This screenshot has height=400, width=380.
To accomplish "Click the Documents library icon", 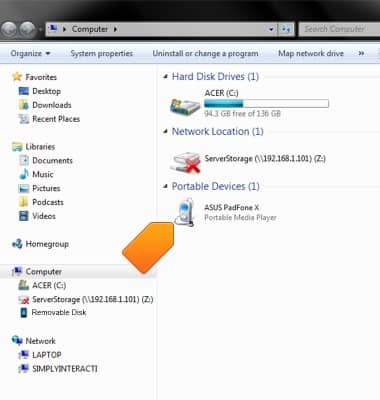I will [x=24, y=160].
